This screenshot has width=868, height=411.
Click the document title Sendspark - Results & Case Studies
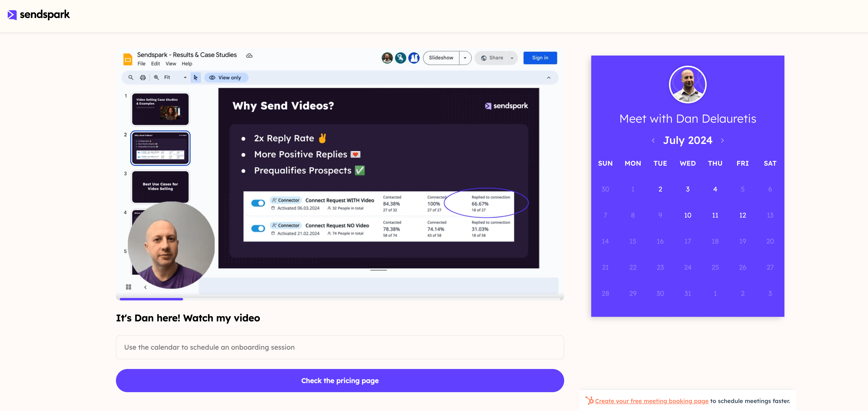(x=187, y=55)
